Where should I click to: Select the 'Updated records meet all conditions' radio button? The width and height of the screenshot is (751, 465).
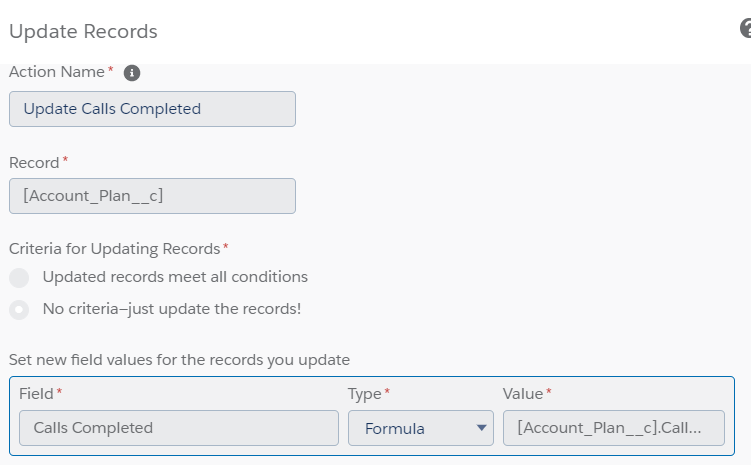tap(19, 277)
